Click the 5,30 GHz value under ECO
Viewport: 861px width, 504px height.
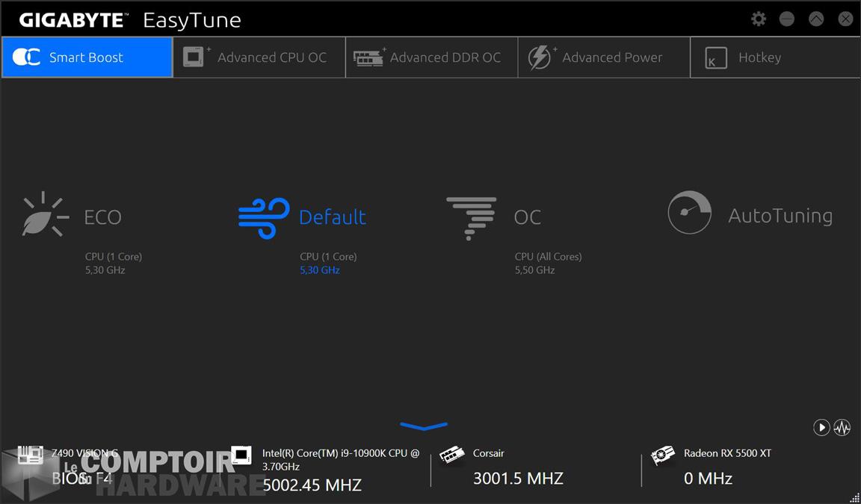(105, 270)
